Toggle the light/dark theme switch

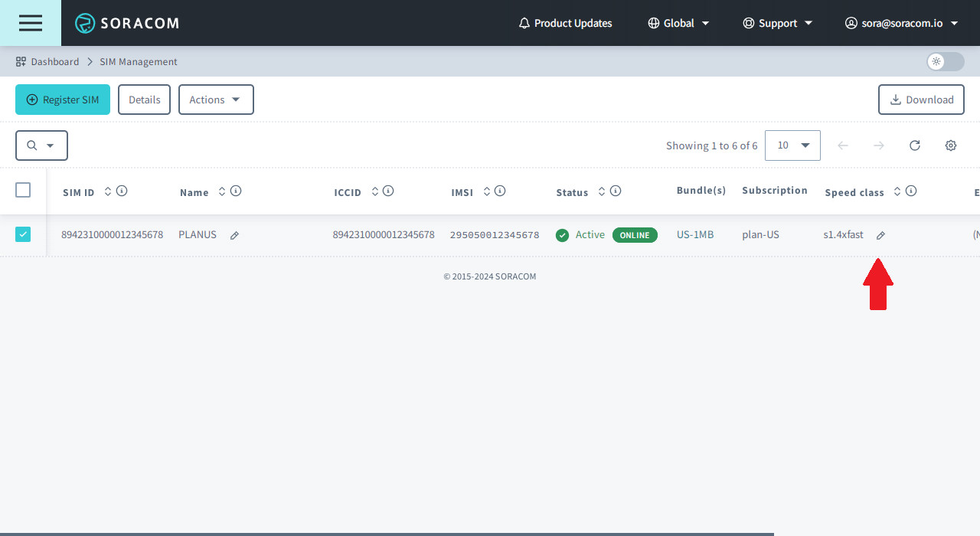coord(945,61)
